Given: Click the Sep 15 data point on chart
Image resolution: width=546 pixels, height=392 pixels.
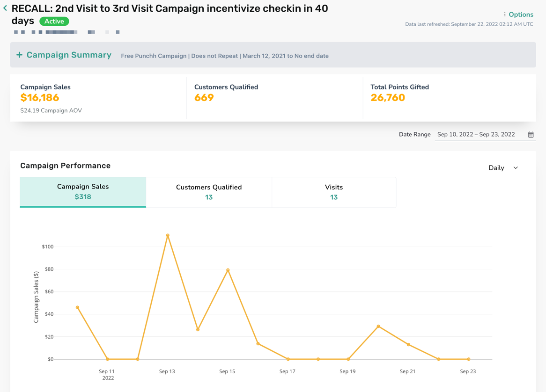Looking at the screenshot, I should click(x=228, y=270).
